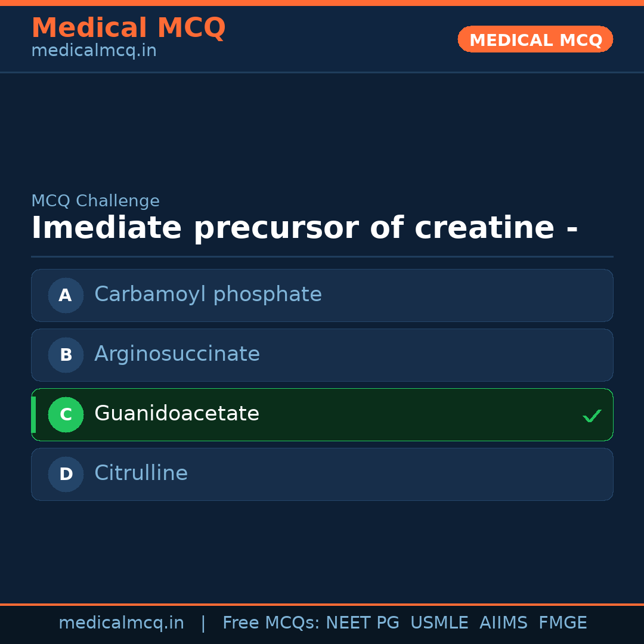Image resolution: width=644 pixels, height=644 pixels.
Task: Switch to the USMLE section
Action: pos(439,622)
